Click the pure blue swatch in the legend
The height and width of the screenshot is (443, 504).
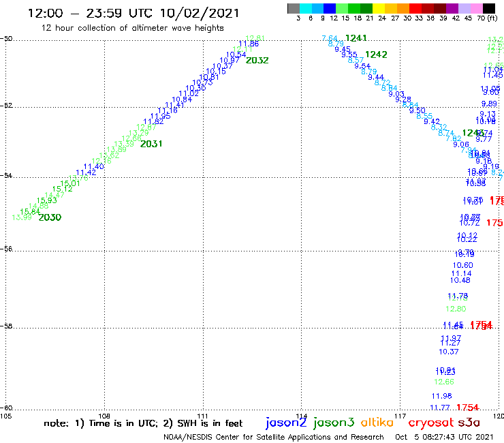coord(330,8)
